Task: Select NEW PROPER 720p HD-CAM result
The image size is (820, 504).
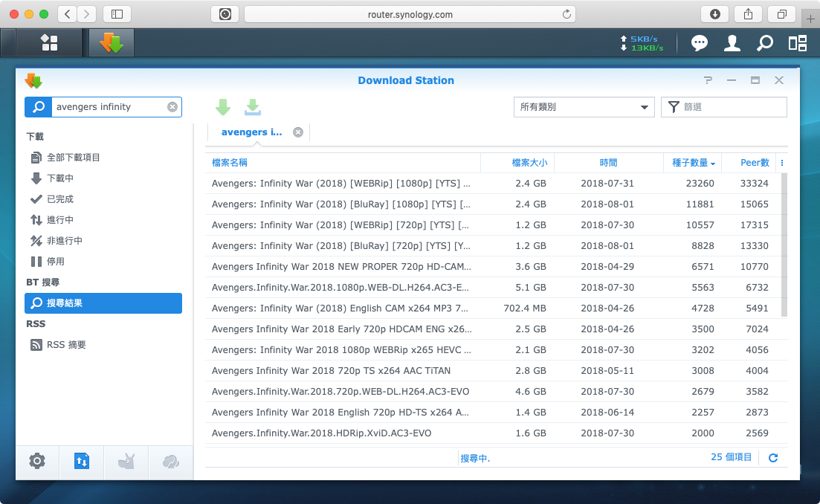Action: pyautogui.click(x=491, y=267)
